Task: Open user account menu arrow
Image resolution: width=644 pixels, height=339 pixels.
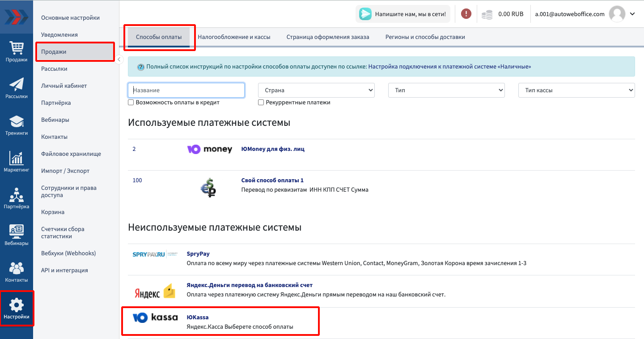Action: click(x=632, y=14)
